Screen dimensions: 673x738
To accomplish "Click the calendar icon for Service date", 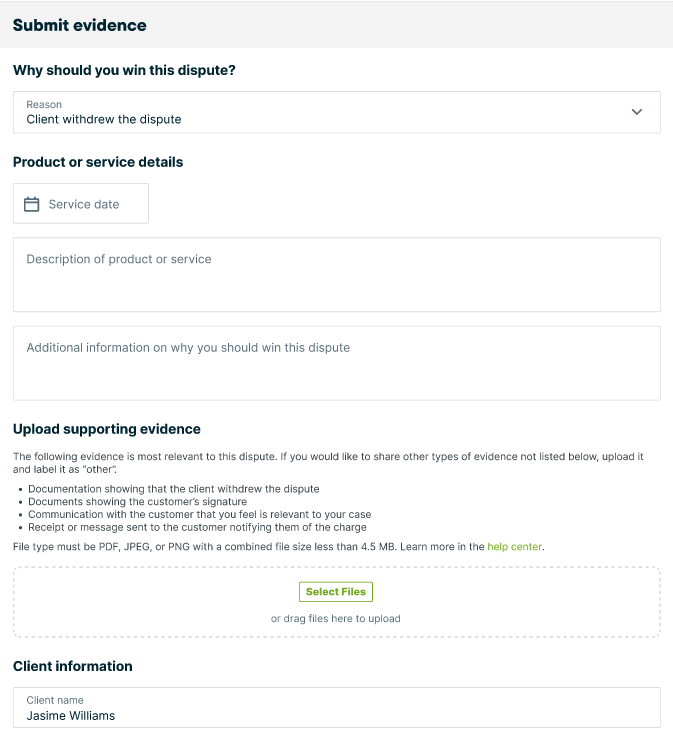I will (x=31, y=204).
